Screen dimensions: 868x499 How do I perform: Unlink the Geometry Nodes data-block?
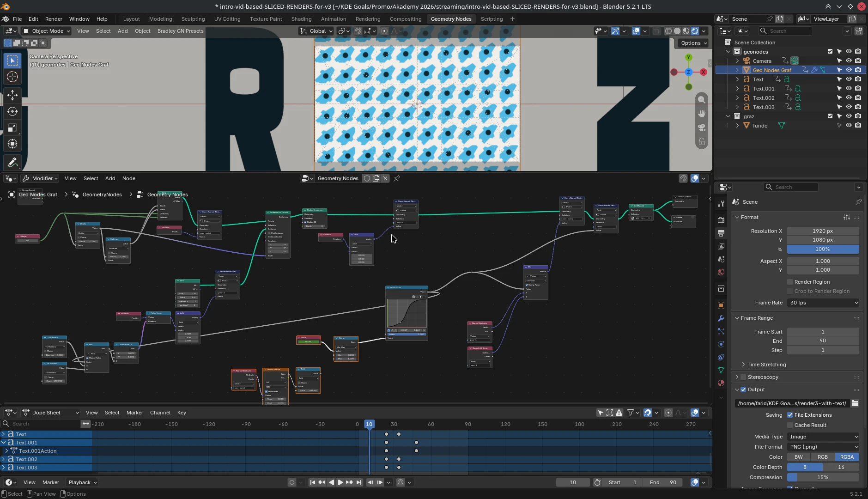(x=385, y=178)
